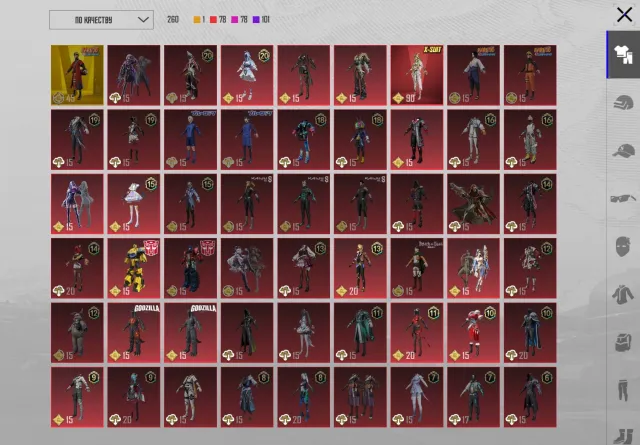Select the angel-winged duo outfit card
The image size is (640, 445).
pos(473,268)
